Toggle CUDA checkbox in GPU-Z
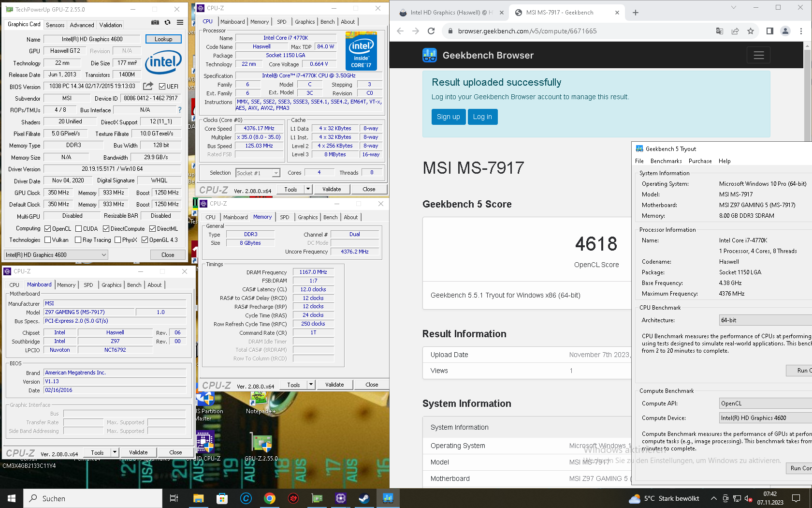 (78, 229)
